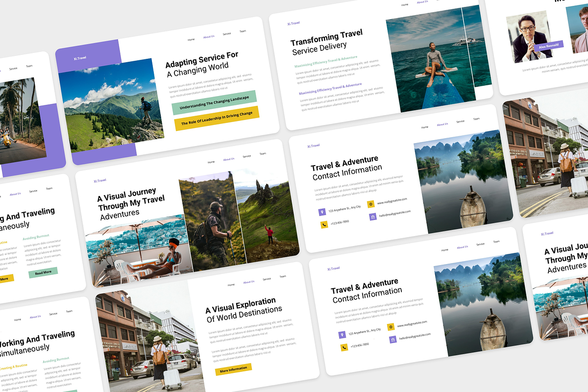The image size is (588, 392).
Task: Click hello@reallygreatsite.com on lower Contact Information slide
Action: point(415,336)
